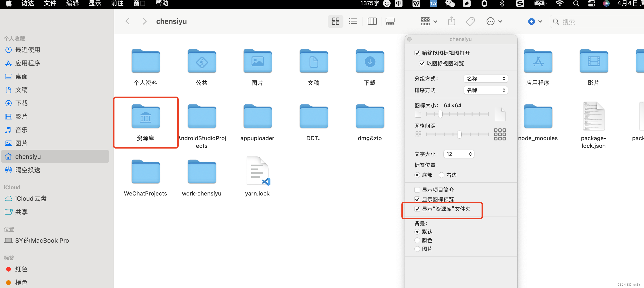The height and width of the screenshot is (288, 644).
Task: Select the 红色 tag in sidebar
Action: pos(55,269)
